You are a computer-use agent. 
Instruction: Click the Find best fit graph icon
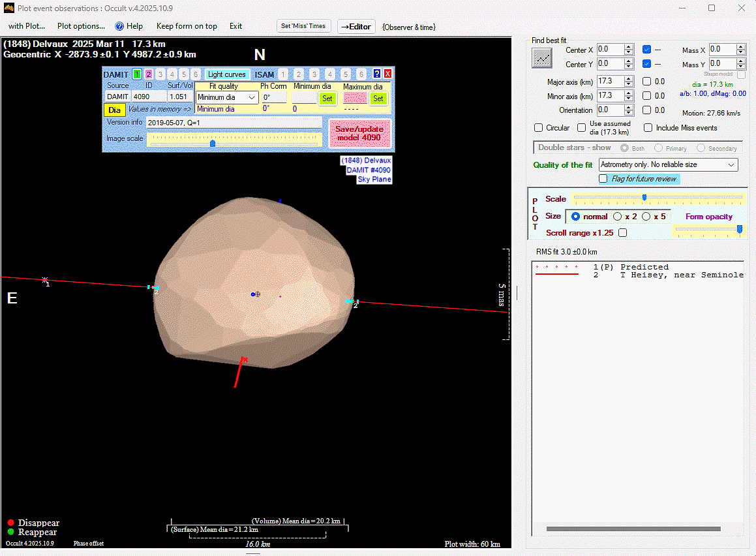(542, 58)
